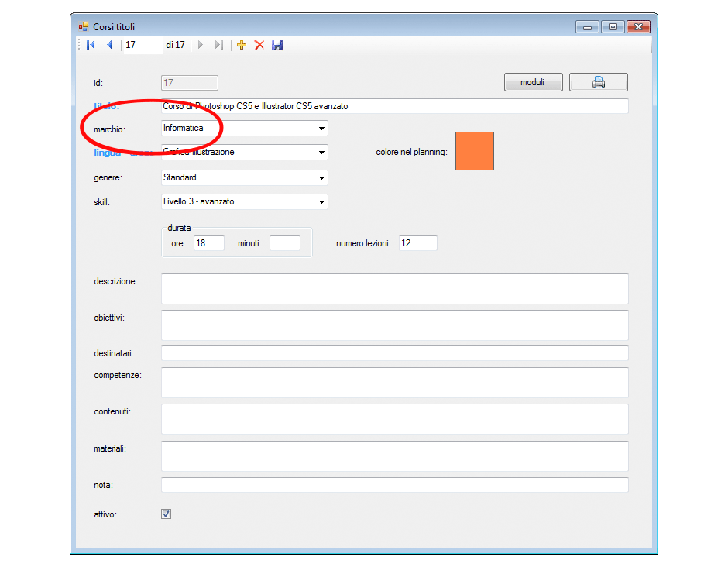Click the 'colore nel planning:' label
728x567 pixels.
coord(411,152)
